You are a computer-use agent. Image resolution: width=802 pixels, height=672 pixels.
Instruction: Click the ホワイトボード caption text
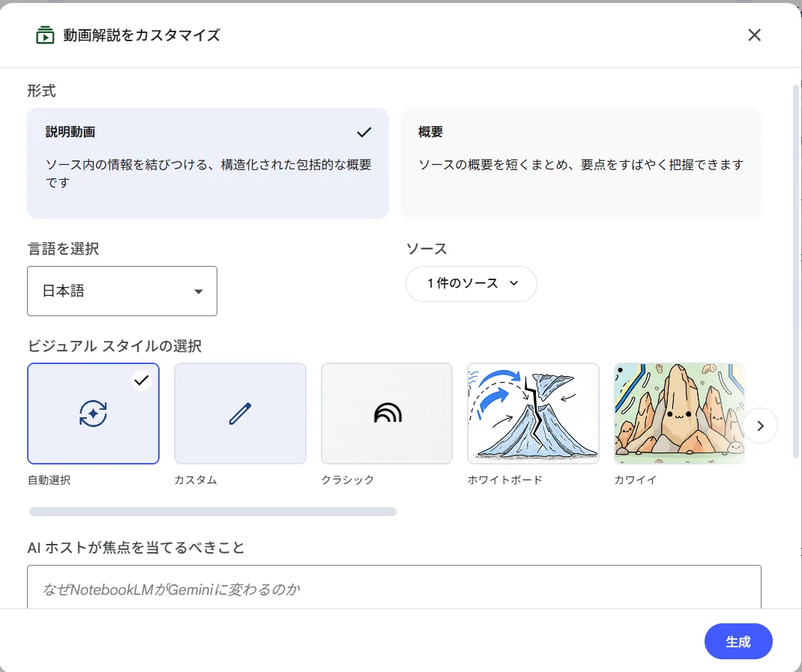pos(505,479)
